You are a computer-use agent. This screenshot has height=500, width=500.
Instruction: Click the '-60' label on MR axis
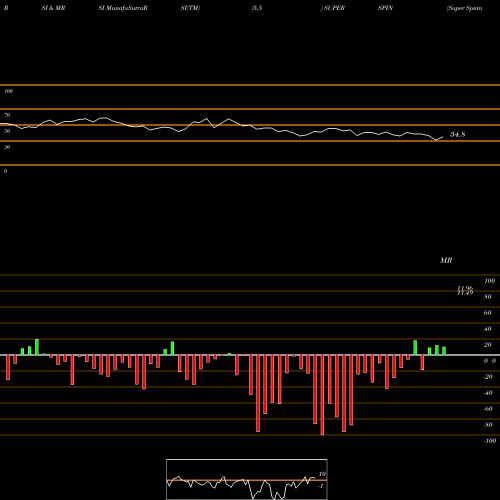(488, 409)
